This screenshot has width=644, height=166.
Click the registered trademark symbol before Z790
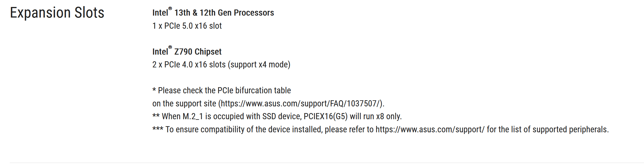click(x=170, y=47)
